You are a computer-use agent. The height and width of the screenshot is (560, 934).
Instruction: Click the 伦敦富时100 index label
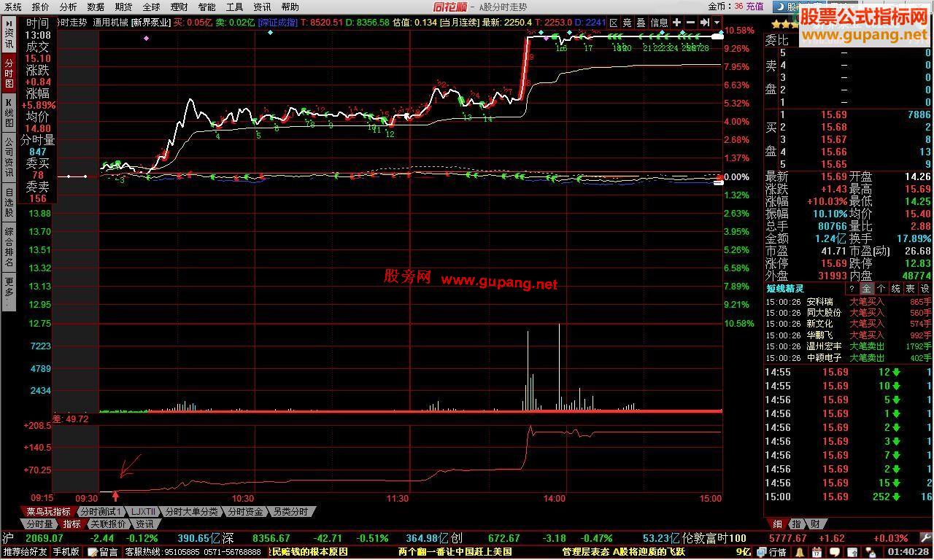point(715,538)
